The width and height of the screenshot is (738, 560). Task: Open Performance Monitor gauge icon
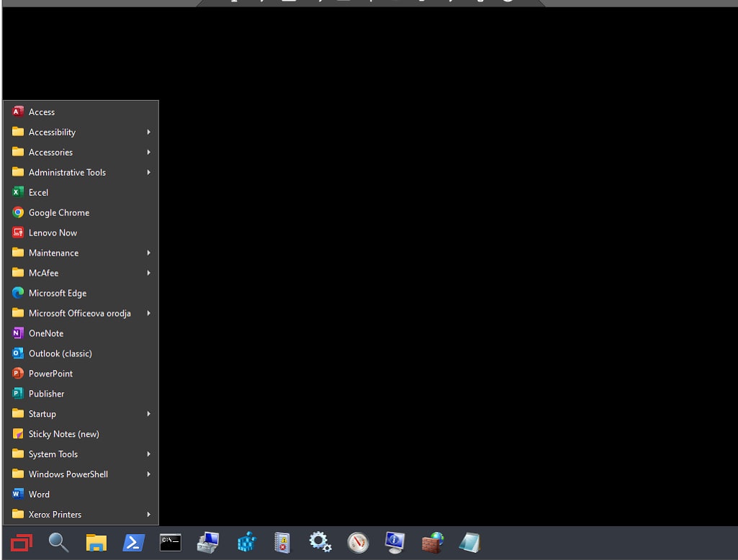tap(358, 543)
